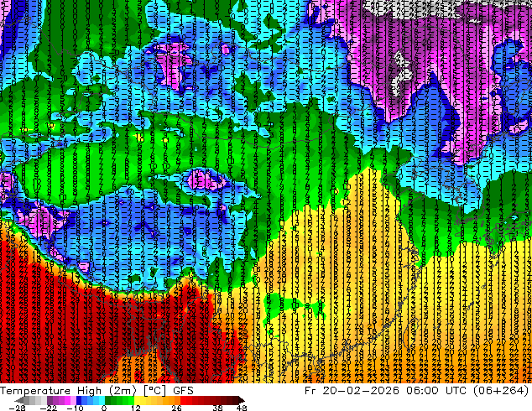Select the magenta swatch in the legend
Screen dimensions: 532x411
[67, 400]
